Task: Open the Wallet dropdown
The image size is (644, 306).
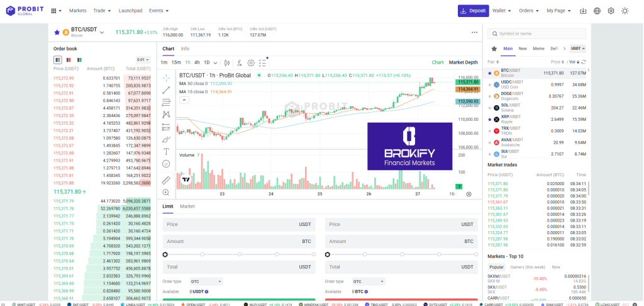Action: point(502,11)
